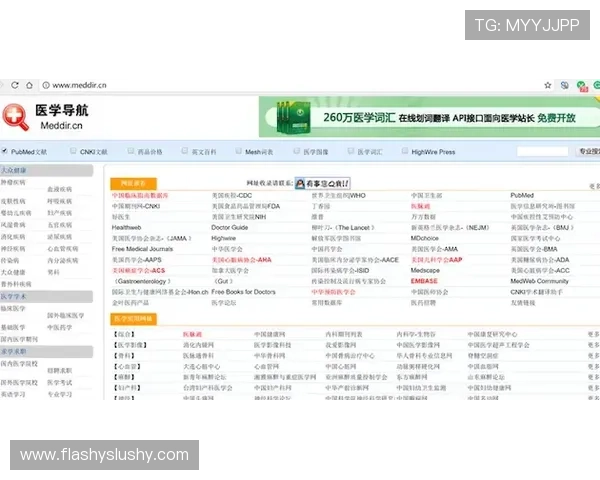Open the 中国期刊网-CNKI link
The image size is (600, 480).
[136, 206]
